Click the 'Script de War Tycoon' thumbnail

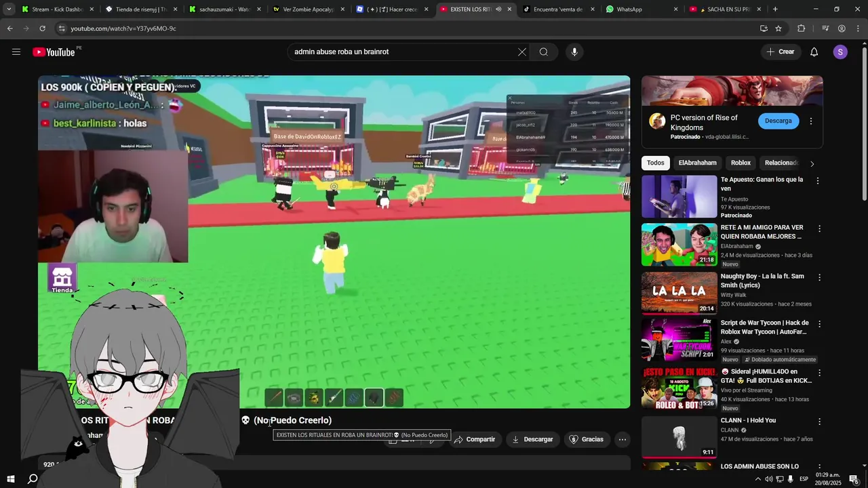pos(679,340)
